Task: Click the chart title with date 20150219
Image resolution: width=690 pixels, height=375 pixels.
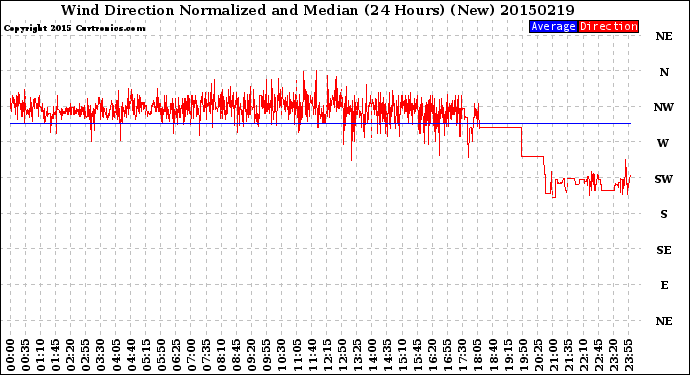Action: tap(318, 10)
